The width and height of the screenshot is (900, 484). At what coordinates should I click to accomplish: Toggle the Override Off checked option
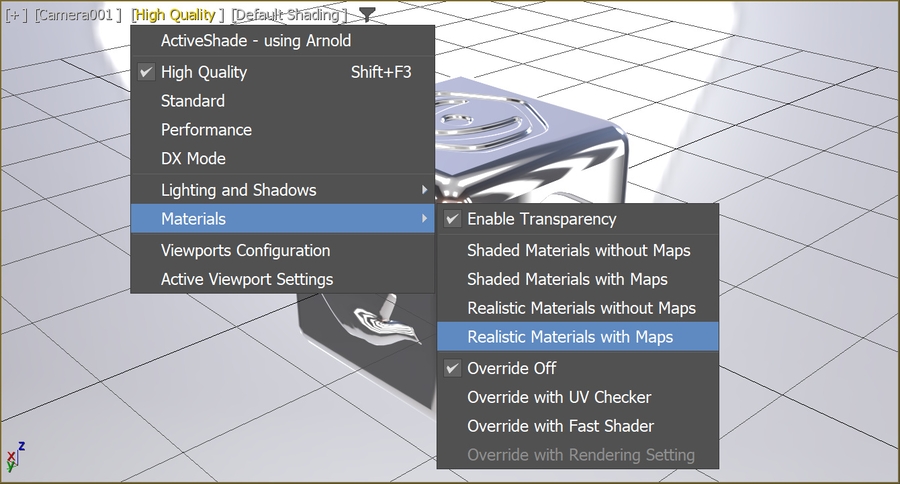511,368
